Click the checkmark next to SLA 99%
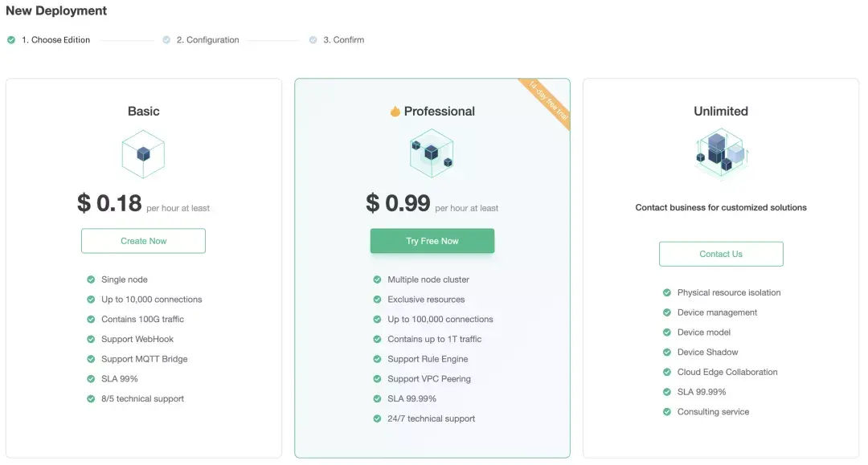 coord(91,378)
